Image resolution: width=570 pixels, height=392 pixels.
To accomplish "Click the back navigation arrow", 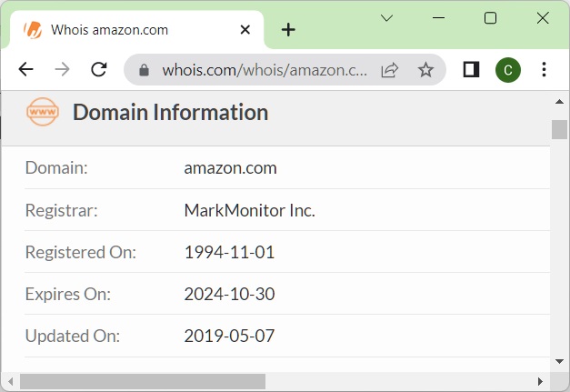I will [x=25, y=70].
